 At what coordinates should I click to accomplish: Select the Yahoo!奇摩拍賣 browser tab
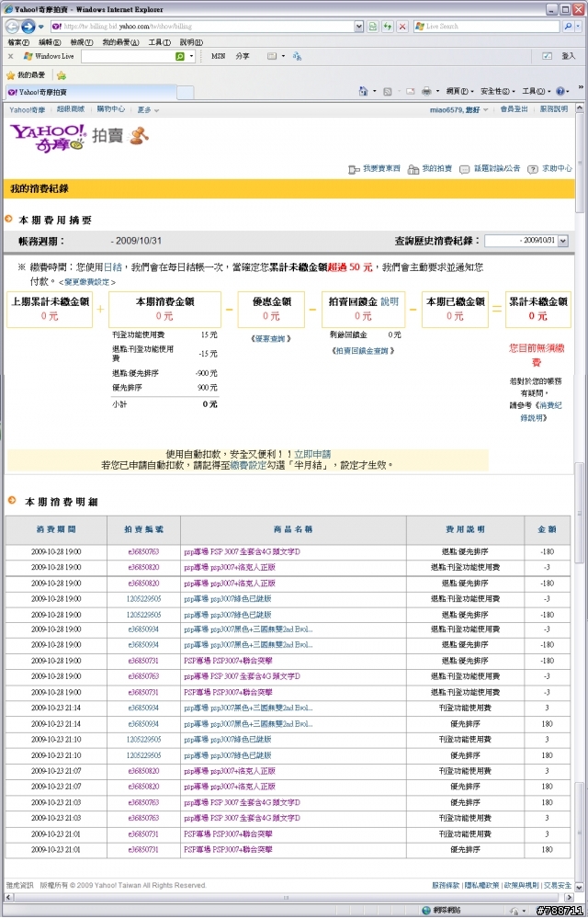(91, 93)
